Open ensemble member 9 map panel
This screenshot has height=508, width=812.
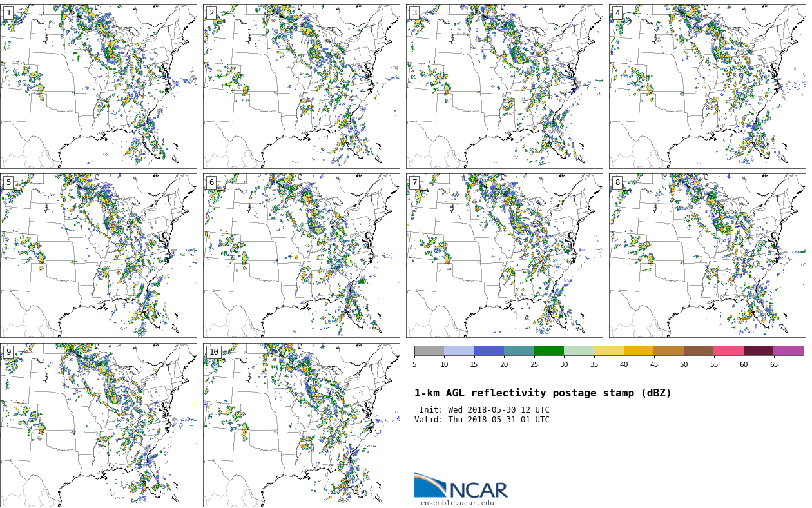pos(98,425)
